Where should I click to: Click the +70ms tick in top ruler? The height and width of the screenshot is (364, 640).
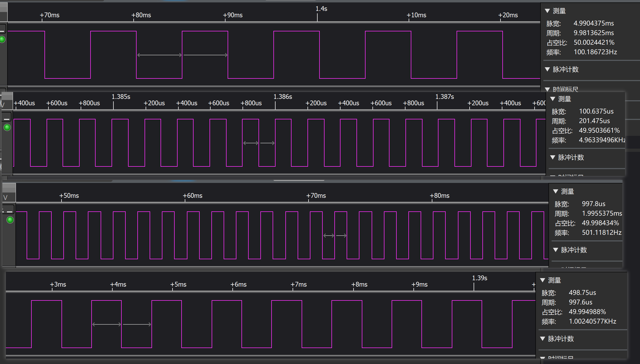[x=50, y=15]
